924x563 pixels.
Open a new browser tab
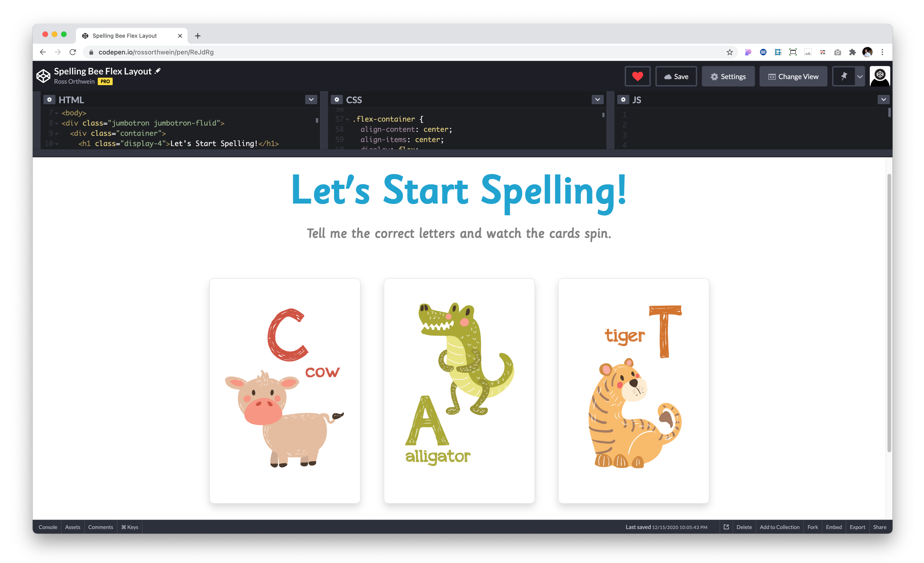click(x=198, y=36)
